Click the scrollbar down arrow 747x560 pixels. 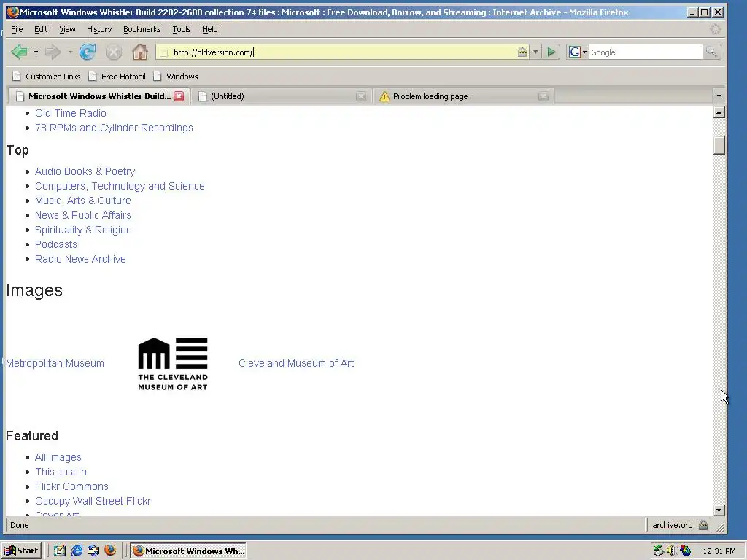click(719, 510)
